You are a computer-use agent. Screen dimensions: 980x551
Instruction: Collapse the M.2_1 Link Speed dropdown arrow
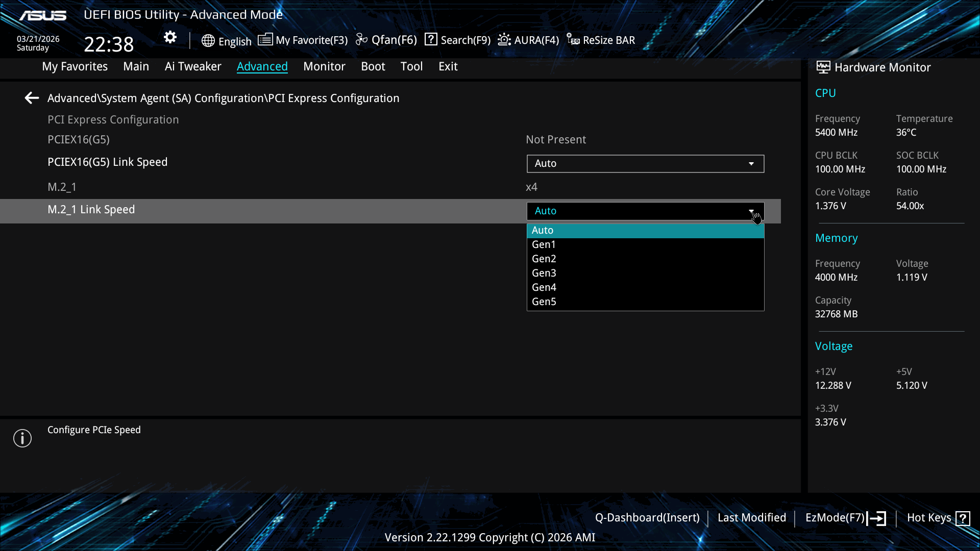click(751, 211)
